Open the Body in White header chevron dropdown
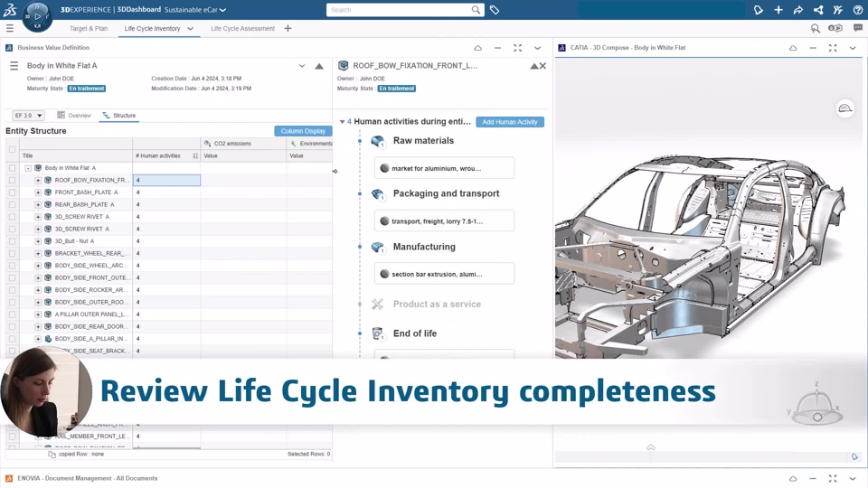 [302, 66]
